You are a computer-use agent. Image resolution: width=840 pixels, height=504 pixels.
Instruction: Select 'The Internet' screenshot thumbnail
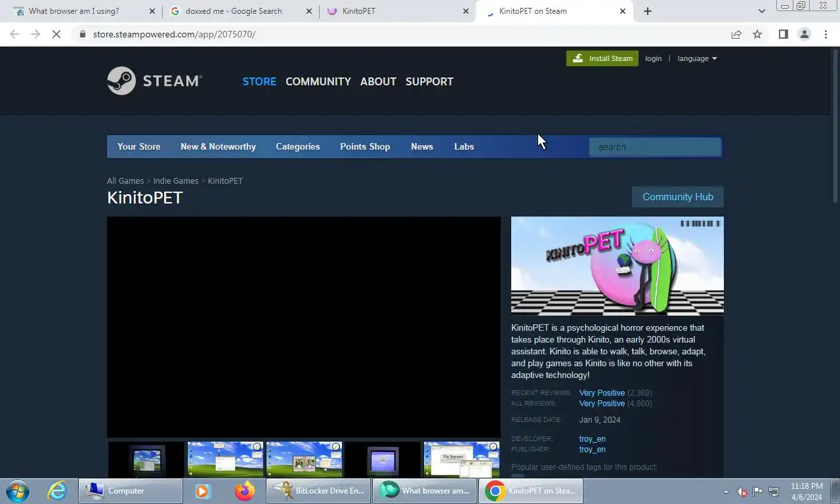click(x=461, y=459)
